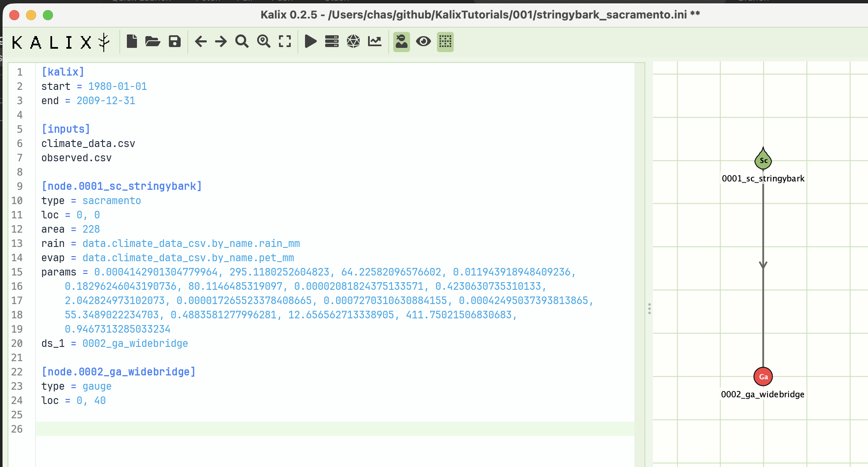
Task: Open a model via the folder icon
Action: click(x=153, y=42)
